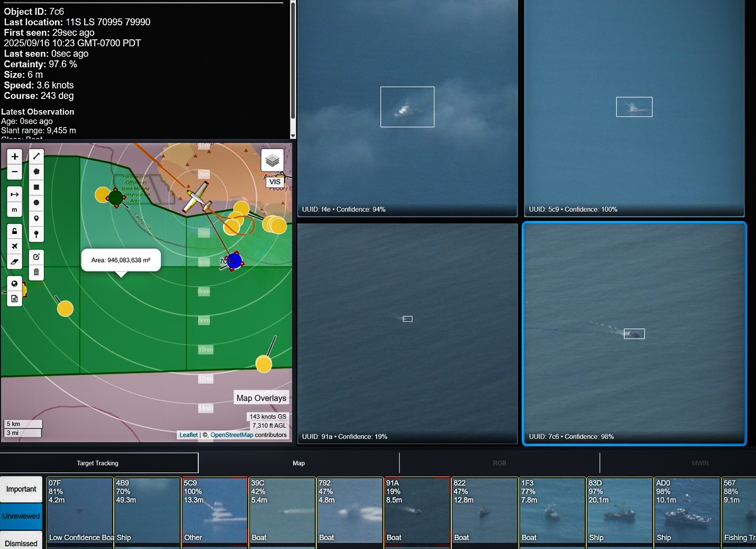Toggle the measurement unit 'm' button
Screen dimensions: 756x549
tap(14, 210)
